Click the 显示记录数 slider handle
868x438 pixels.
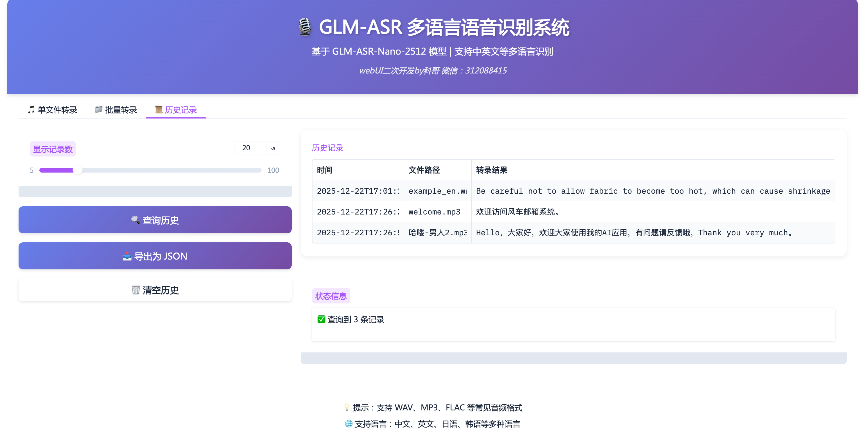[x=78, y=170]
